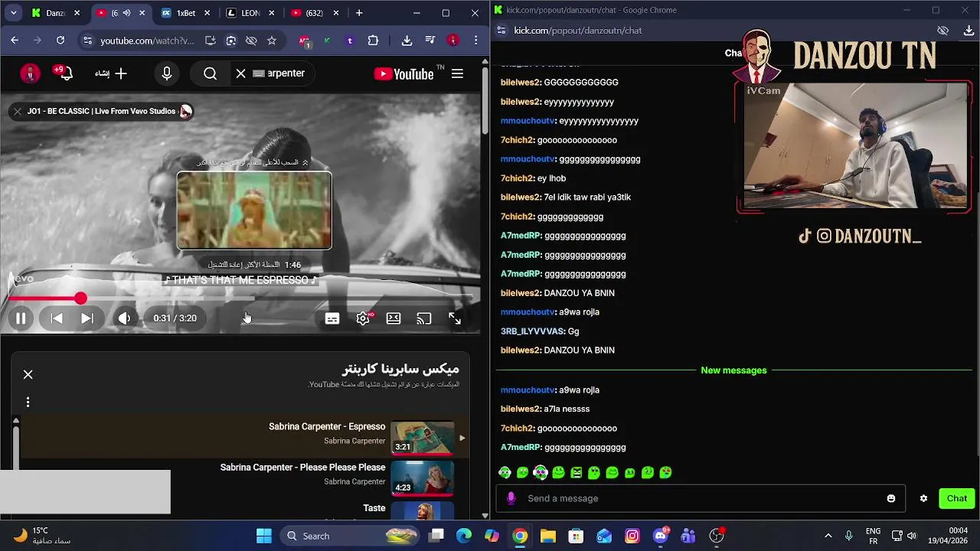Go back in Chrome
The height and width of the screenshot is (551, 980).
[15, 41]
